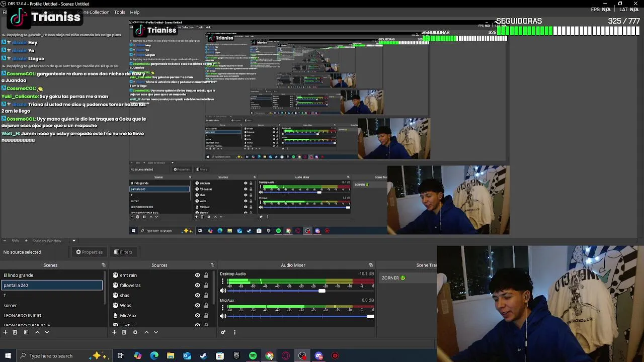
Task: Open Steam from the taskbar
Action: point(203,356)
